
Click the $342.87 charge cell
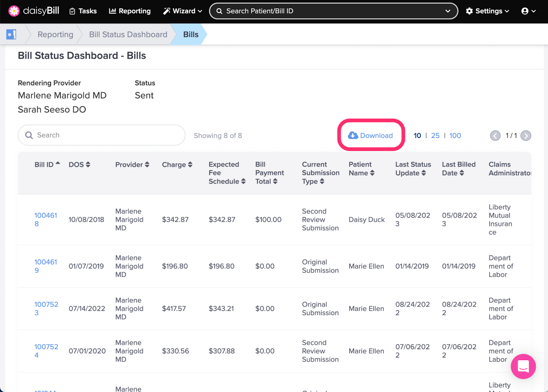point(175,219)
